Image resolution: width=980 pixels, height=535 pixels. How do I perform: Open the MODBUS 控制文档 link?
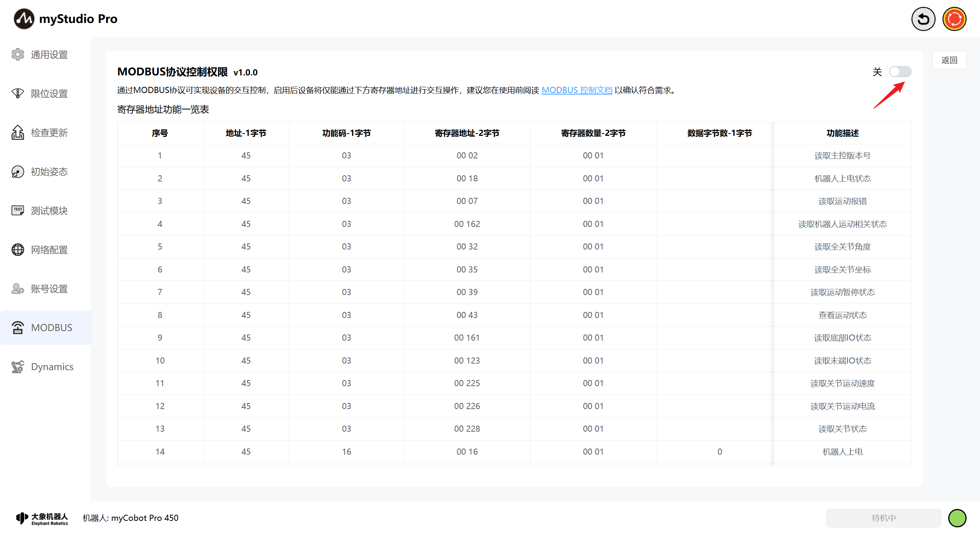tap(577, 90)
